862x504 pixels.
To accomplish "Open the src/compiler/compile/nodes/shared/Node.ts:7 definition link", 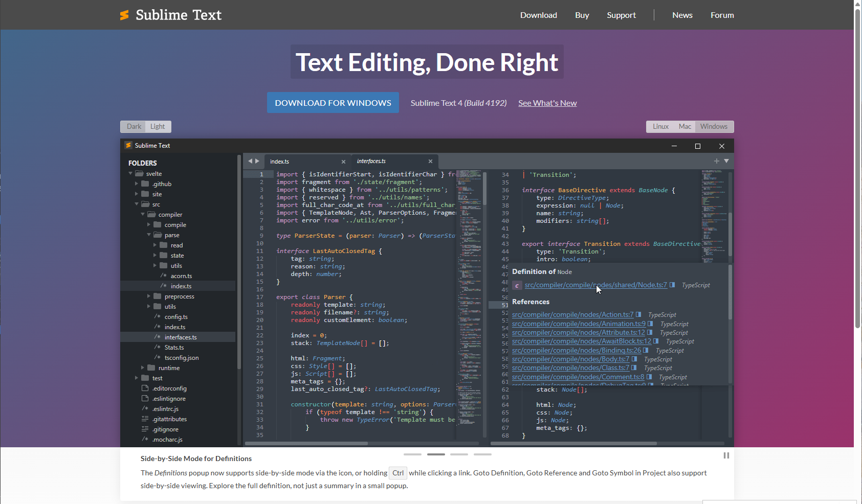I will tap(596, 285).
